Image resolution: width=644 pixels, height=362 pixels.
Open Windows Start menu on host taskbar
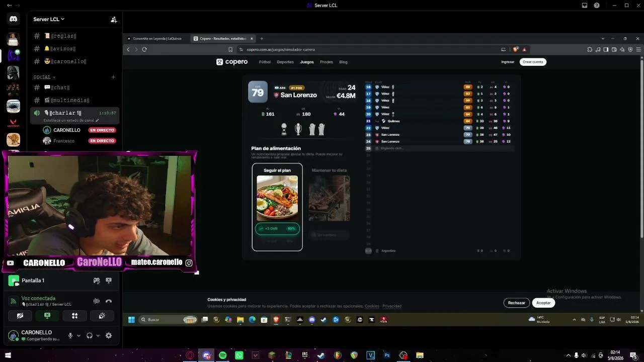point(8,355)
